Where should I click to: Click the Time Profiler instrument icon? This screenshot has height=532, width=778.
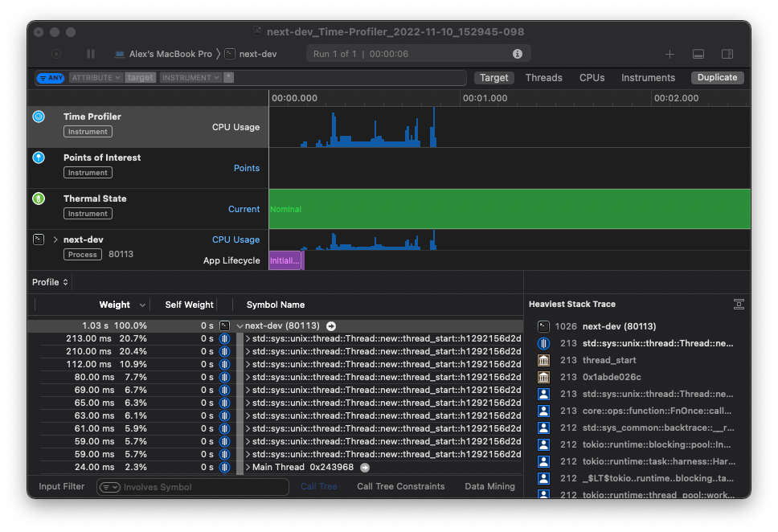39,117
